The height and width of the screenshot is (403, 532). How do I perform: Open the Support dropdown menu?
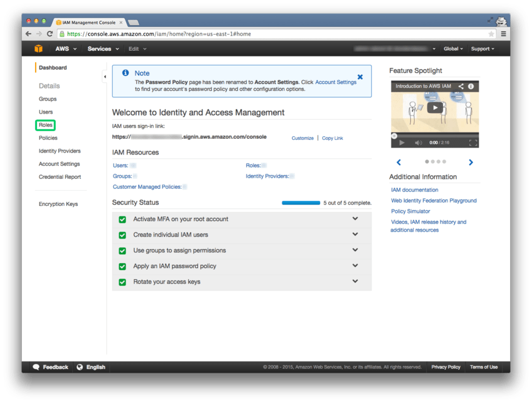482,49
